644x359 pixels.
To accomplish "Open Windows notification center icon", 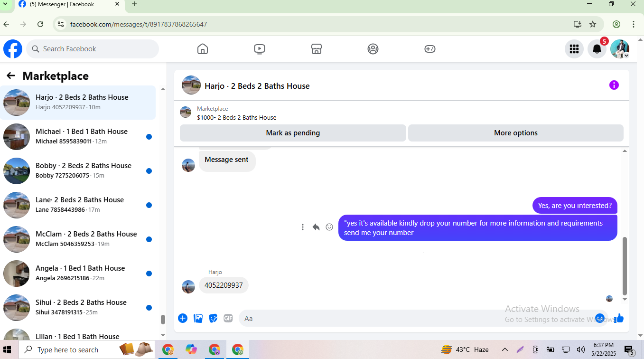I will click(630, 350).
